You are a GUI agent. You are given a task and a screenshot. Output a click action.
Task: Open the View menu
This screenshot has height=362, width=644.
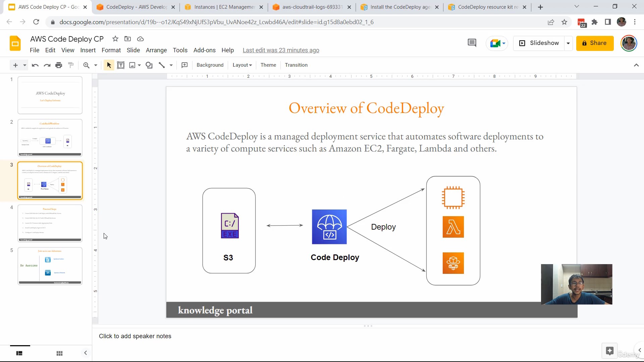tap(68, 50)
